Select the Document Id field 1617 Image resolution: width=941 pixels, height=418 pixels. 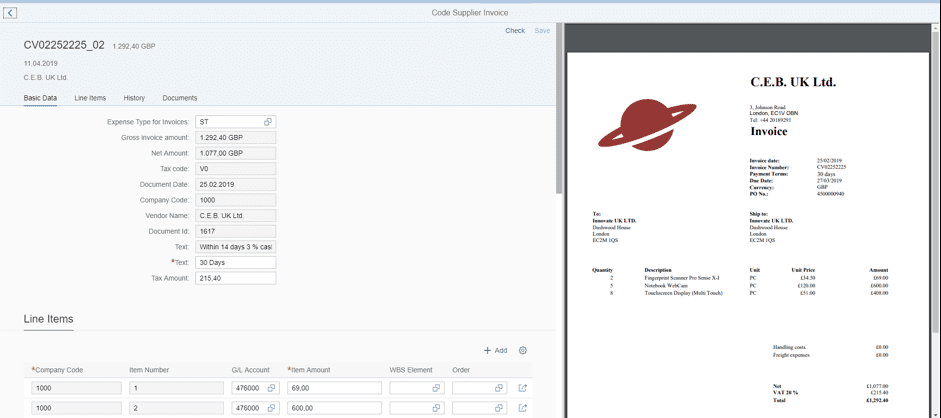[235, 231]
